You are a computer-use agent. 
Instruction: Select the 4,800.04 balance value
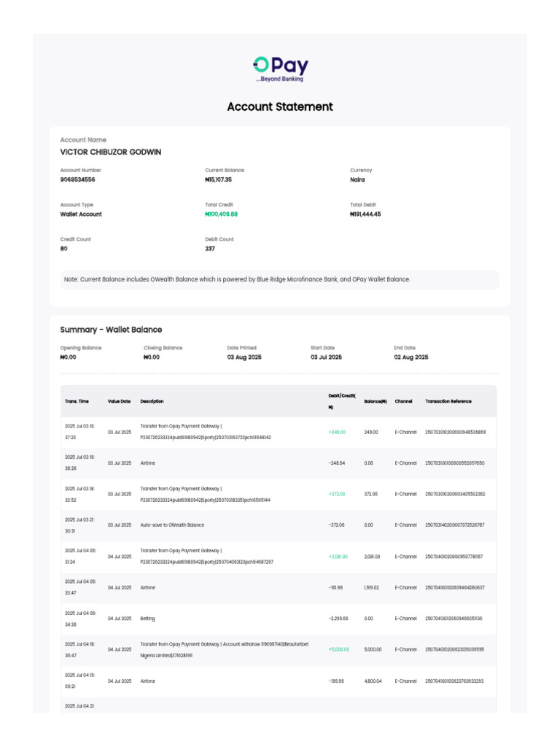373,681
